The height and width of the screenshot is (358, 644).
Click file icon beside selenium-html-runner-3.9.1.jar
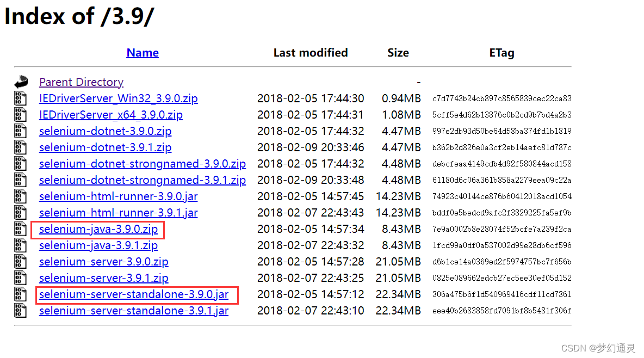pos(20,213)
